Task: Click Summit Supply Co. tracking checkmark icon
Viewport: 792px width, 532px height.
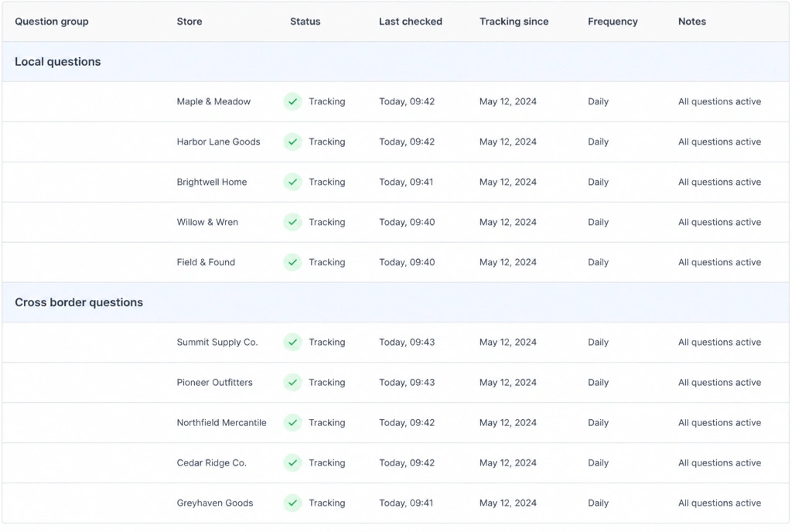Action: 292,343
